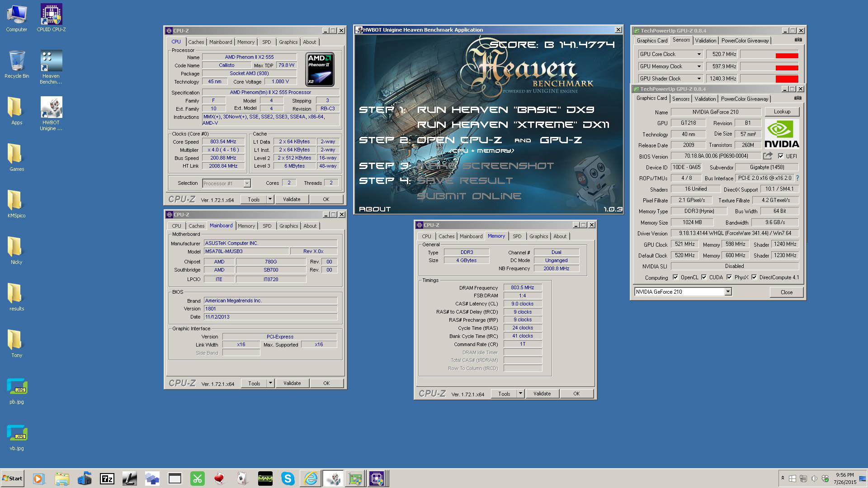Click Save Result in Heaven benchmark
Screen dimensions: 868x488
(465, 181)
